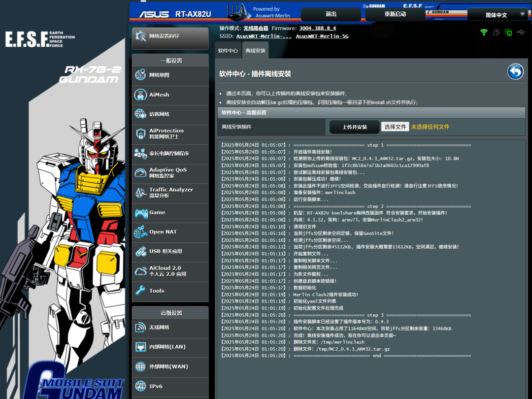
Task: Open the 网络设置向导 wizard icon
Action: pos(140,36)
